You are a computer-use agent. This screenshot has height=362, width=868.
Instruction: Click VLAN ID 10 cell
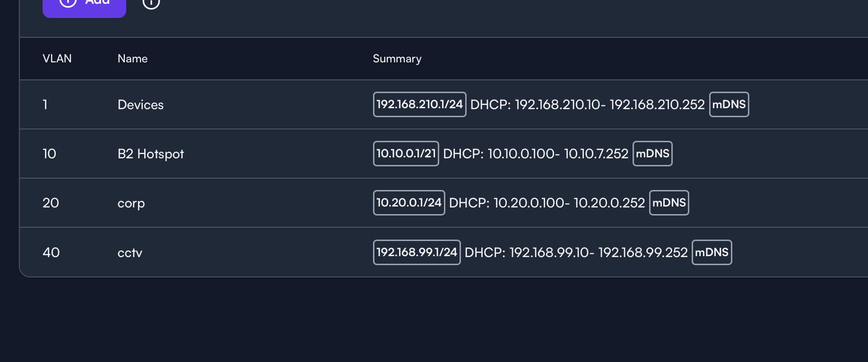pyautogui.click(x=49, y=154)
